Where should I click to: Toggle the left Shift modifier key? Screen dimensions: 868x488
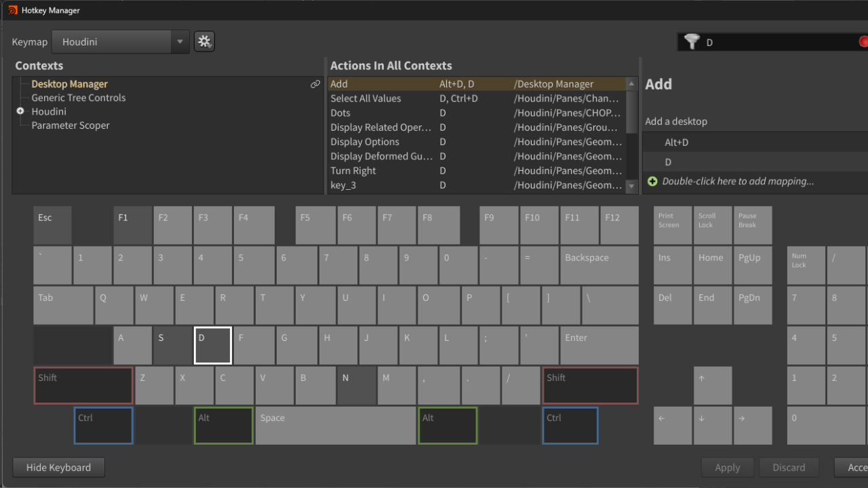click(83, 386)
